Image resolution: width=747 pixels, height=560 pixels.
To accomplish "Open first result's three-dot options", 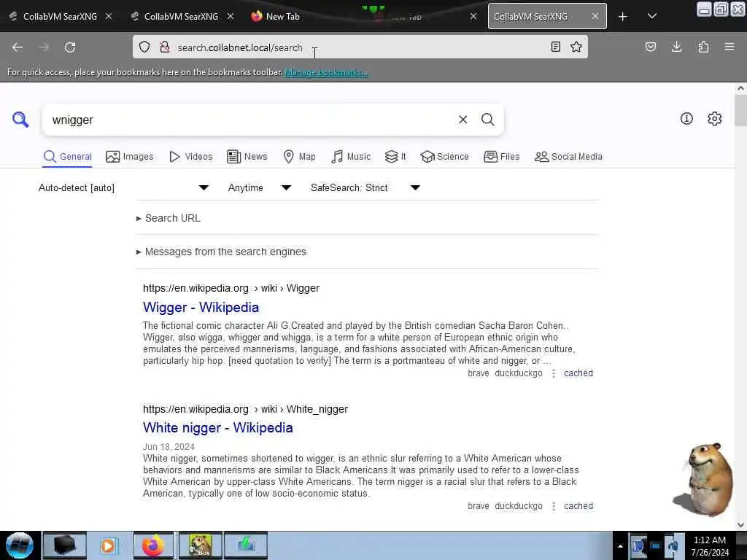I will [x=553, y=373].
